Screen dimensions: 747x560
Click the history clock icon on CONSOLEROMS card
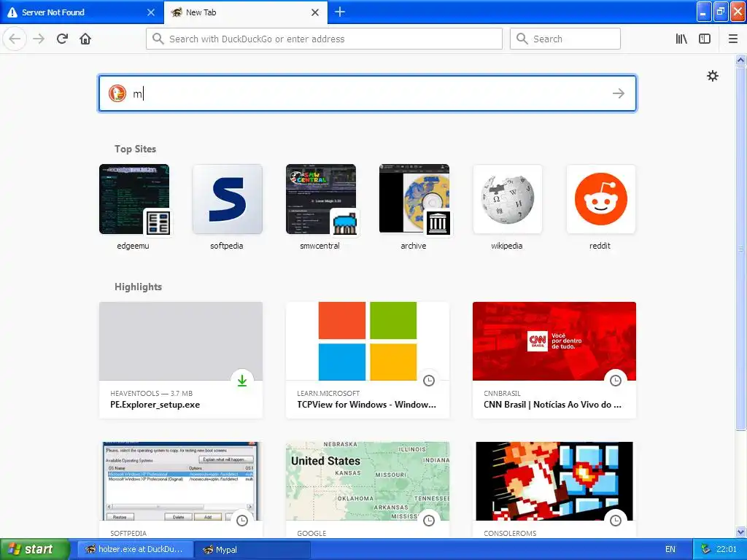click(616, 521)
